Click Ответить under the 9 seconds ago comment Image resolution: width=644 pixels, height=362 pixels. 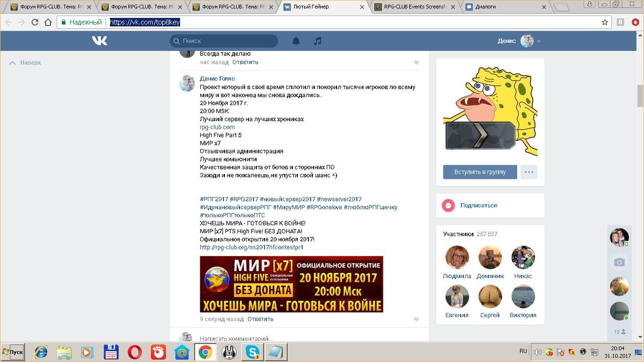[261, 319]
